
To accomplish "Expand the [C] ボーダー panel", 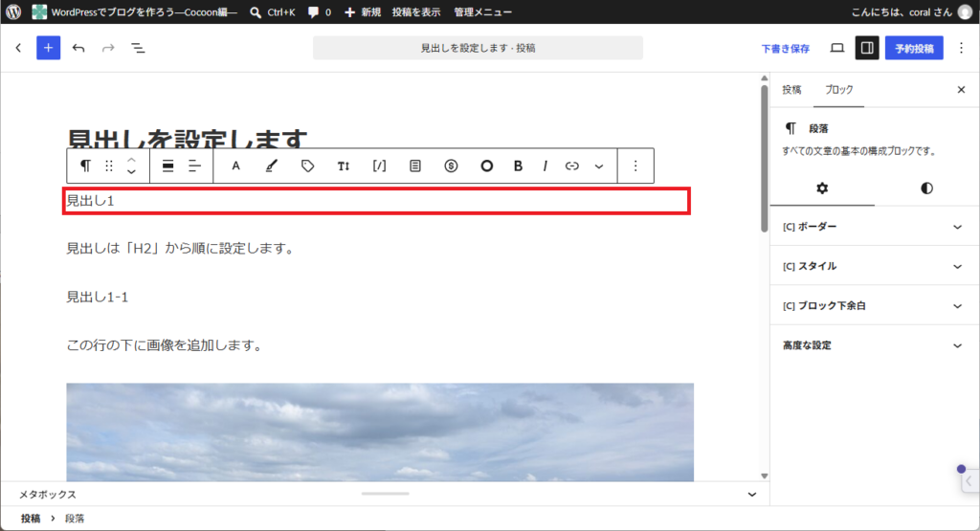I will point(874,226).
